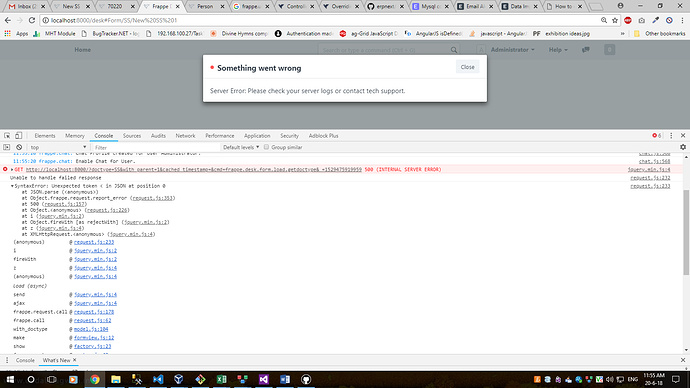
Task: Open the 'top' context dropdown
Action: point(58,147)
